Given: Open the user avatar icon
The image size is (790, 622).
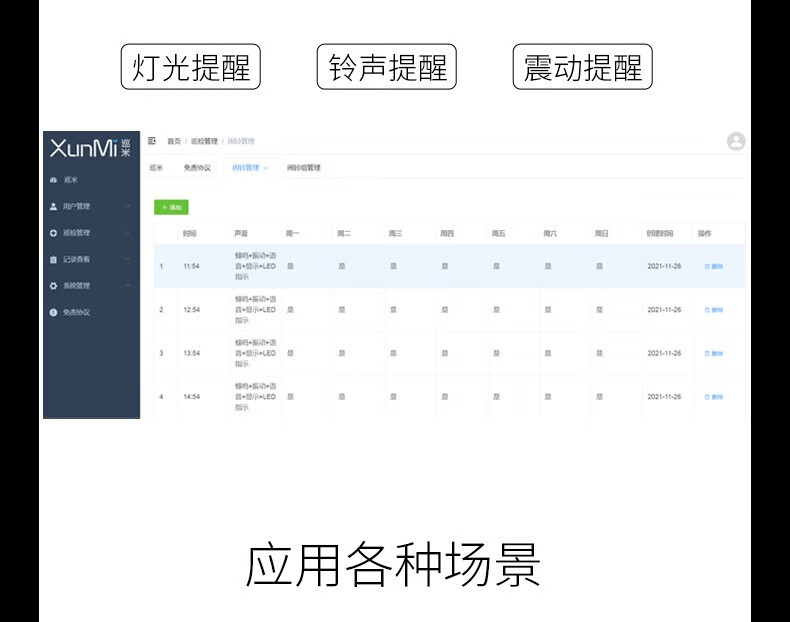Looking at the screenshot, I should tap(735, 142).
